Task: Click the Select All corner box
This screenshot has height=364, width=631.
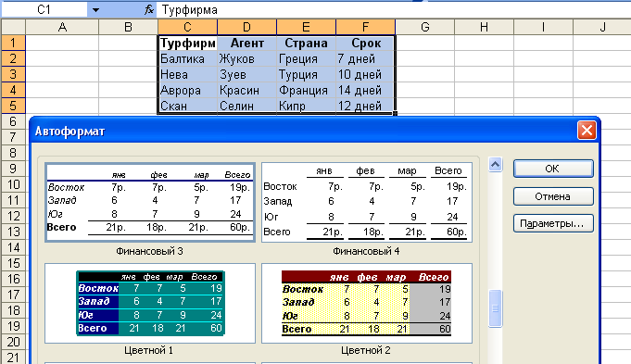Action: point(13,27)
